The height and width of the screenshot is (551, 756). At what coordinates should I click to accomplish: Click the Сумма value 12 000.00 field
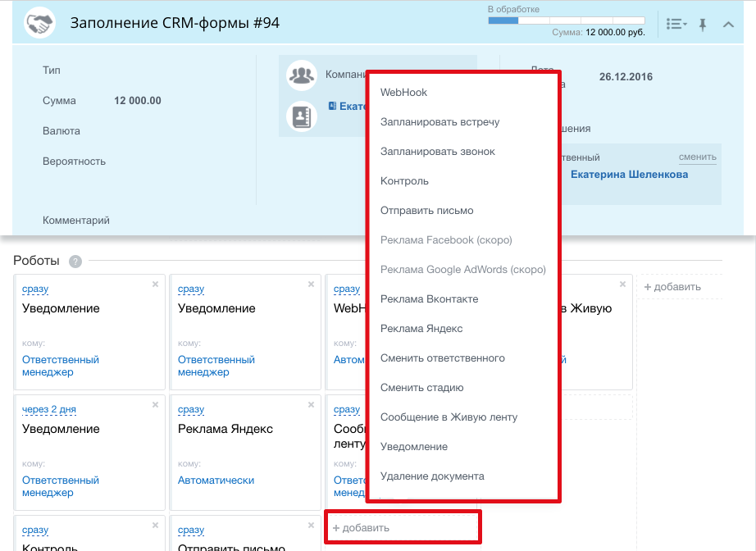(x=138, y=101)
